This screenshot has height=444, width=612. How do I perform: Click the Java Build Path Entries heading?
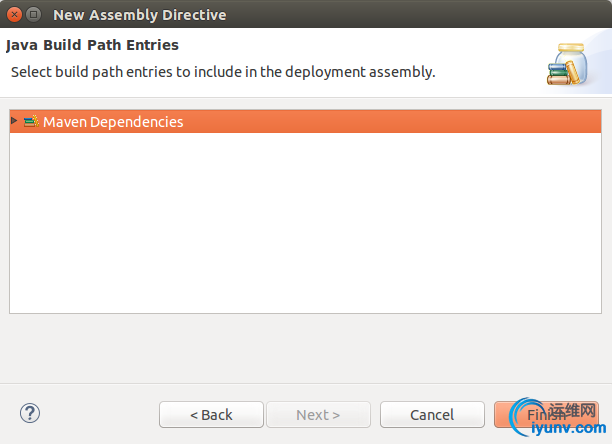[92, 45]
